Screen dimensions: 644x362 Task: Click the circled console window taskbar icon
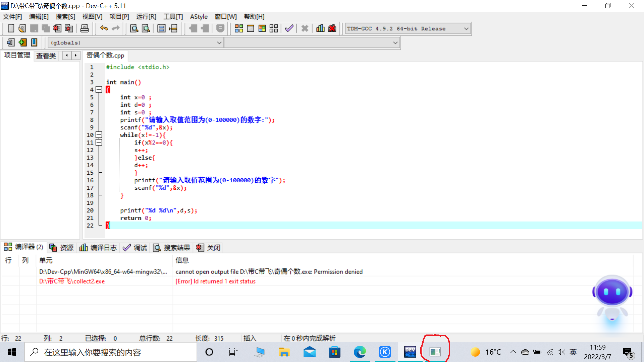(x=435, y=352)
